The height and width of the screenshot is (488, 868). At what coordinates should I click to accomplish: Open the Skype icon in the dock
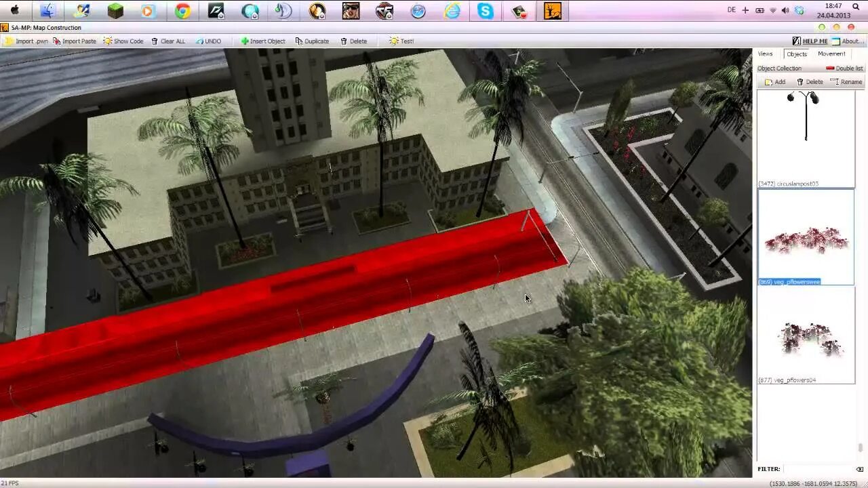tap(486, 11)
